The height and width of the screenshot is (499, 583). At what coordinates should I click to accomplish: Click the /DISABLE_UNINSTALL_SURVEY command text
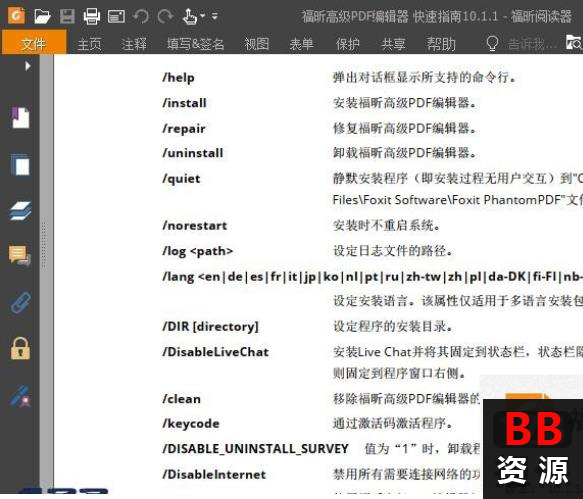click(x=255, y=449)
